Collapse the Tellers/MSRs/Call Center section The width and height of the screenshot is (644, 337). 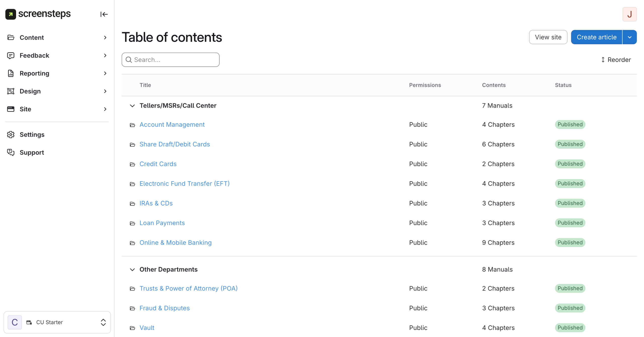coord(132,106)
